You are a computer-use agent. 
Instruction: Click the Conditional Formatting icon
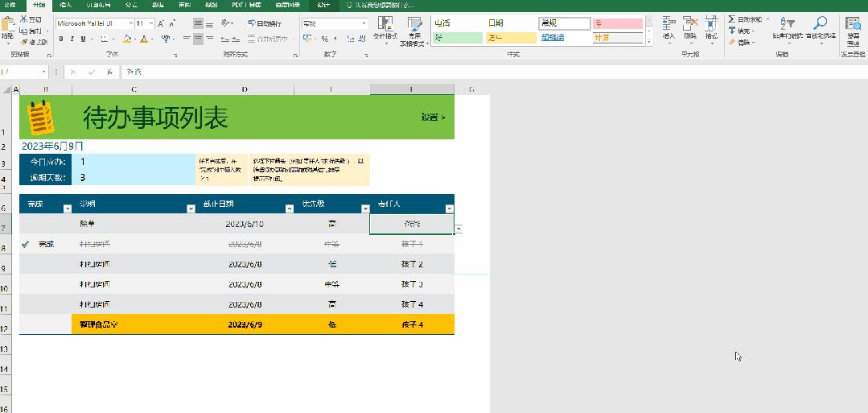pyautogui.click(x=385, y=28)
